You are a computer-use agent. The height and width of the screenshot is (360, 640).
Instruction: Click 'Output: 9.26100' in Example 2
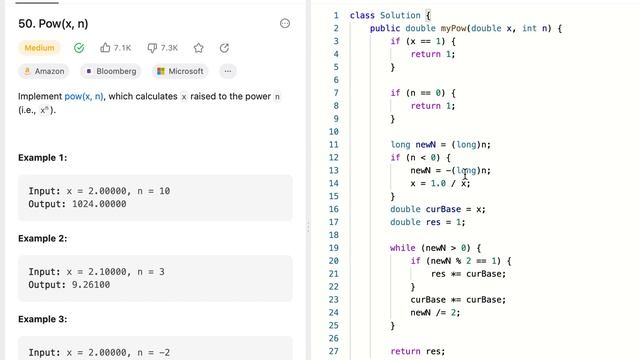pyautogui.click(x=69, y=285)
